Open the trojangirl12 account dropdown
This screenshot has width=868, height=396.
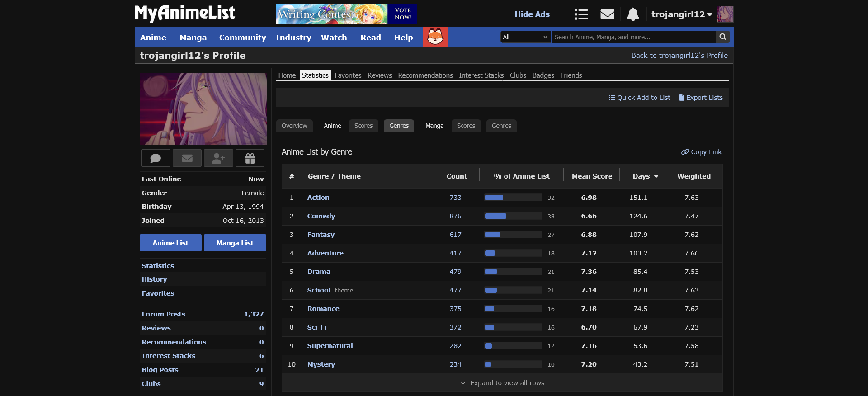point(681,14)
